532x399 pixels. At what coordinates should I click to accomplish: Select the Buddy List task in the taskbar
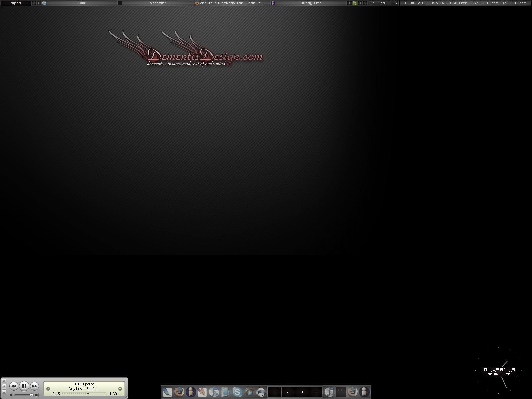[x=308, y=3]
